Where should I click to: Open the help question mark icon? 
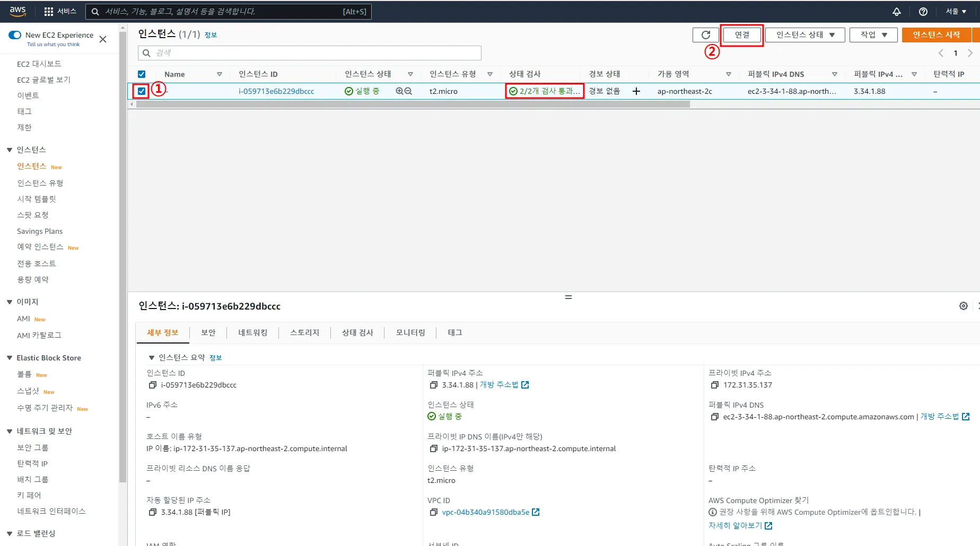pyautogui.click(x=923, y=12)
